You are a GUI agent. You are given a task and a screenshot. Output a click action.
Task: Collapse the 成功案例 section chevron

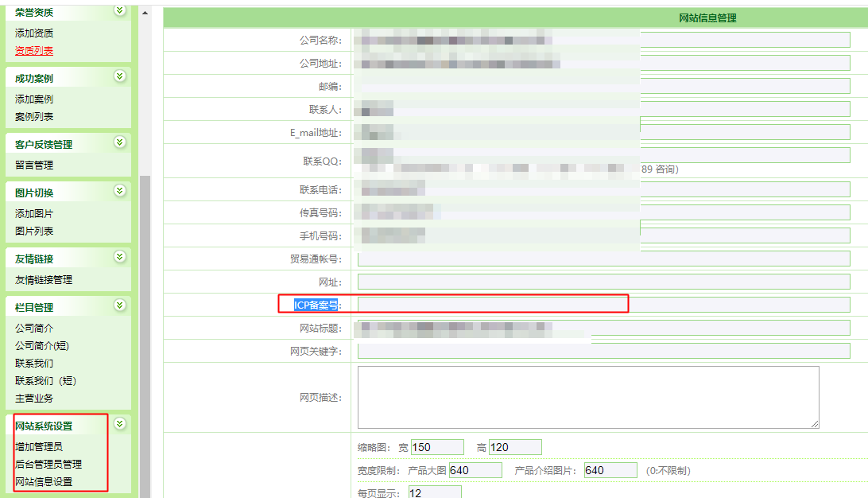[120, 76]
